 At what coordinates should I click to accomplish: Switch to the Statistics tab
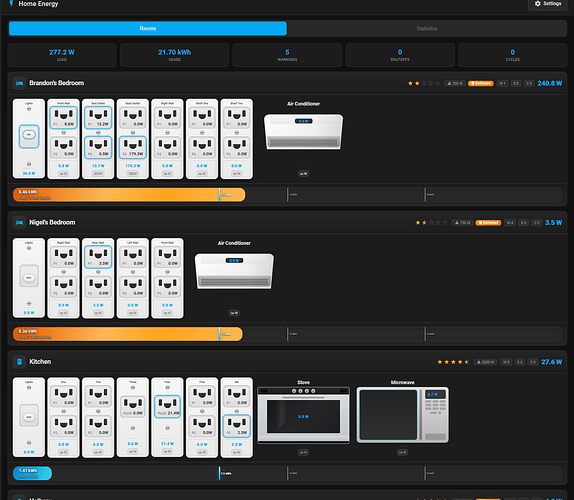click(x=426, y=29)
